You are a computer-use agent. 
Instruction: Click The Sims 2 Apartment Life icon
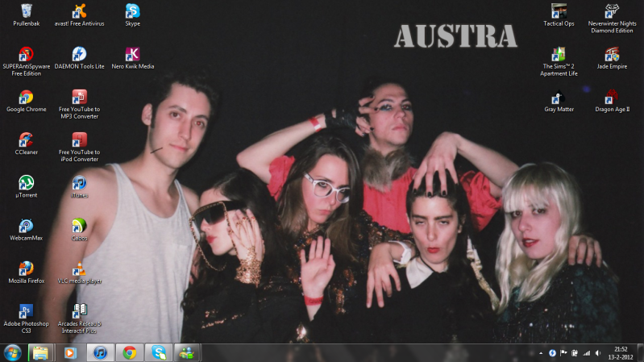click(559, 55)
